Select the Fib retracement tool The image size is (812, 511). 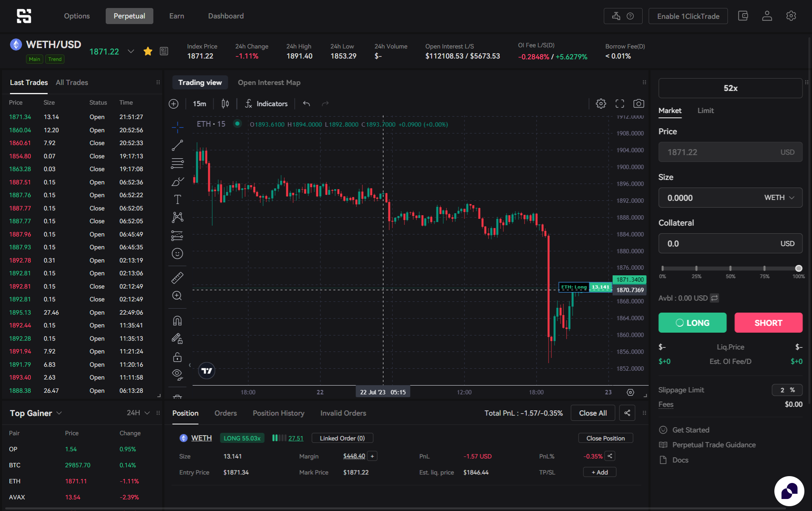[x=177, y=163]
